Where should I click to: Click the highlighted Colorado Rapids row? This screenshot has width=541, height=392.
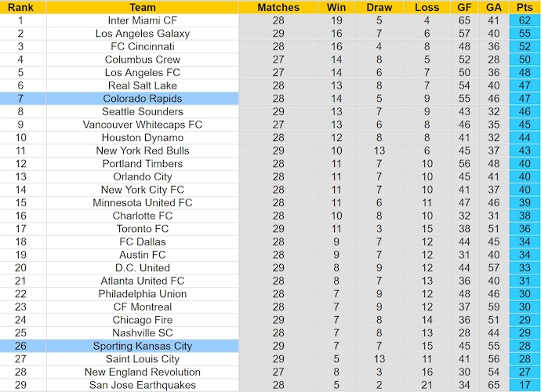[x=270, y=98]
